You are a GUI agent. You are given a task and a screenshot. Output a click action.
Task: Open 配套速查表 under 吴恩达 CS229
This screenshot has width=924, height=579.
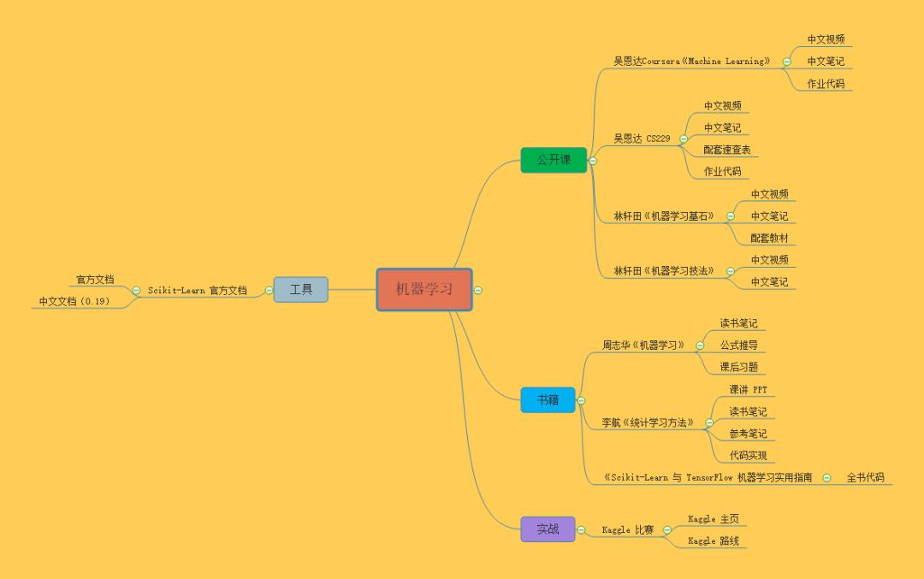click(727, 150)
